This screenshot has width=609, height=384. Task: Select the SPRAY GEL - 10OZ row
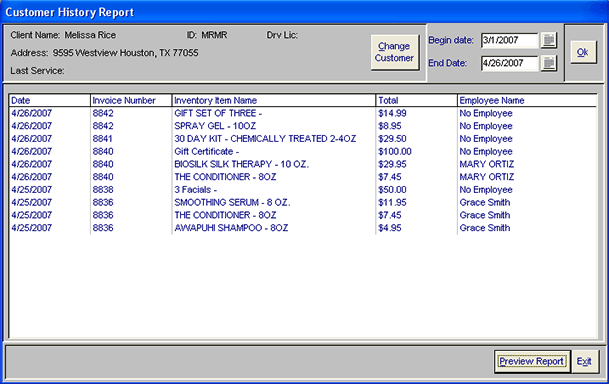pos(303,126)
